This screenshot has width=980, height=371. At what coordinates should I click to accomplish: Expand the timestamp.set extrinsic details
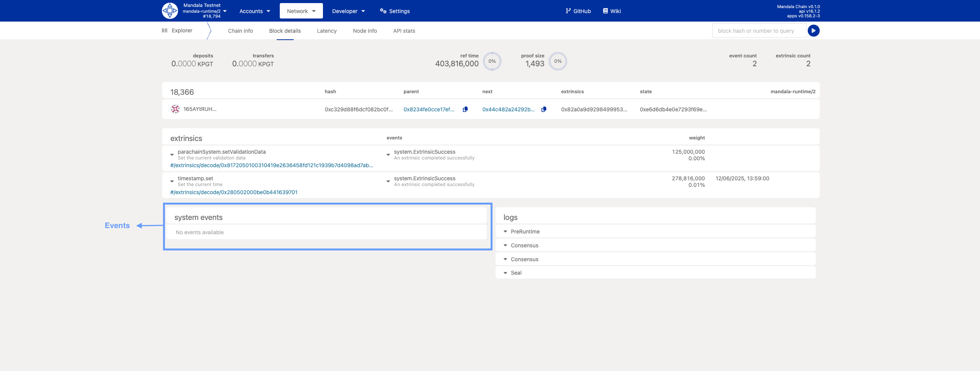[x=172, y=181]
